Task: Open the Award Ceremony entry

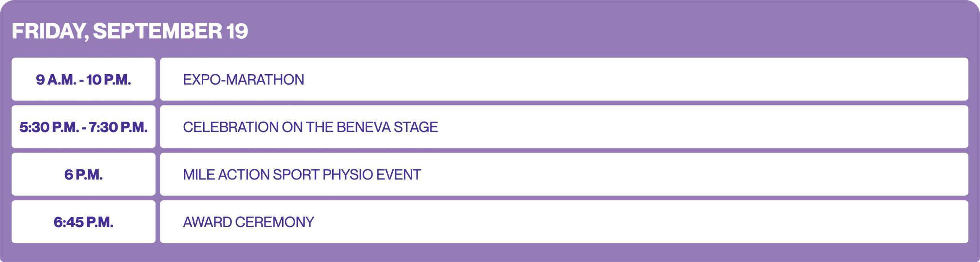Action: (564, 221)
